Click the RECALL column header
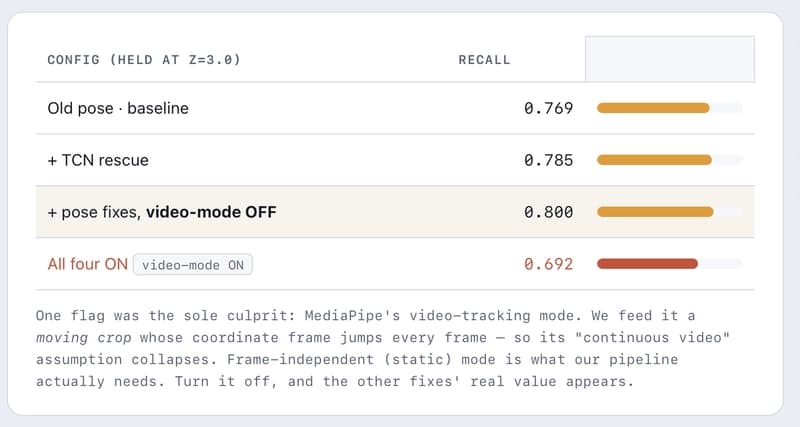Screen dimensions: 800x427 click(484, 60)
